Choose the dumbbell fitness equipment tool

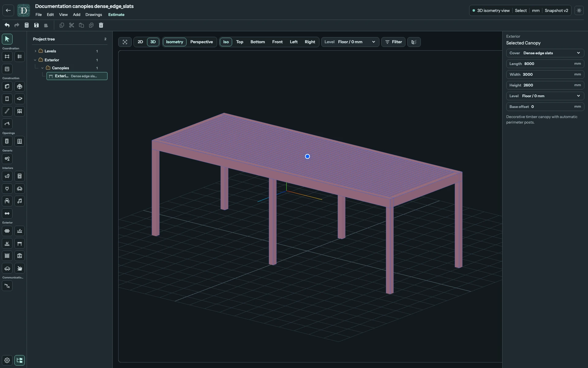(x=7, y=213)
